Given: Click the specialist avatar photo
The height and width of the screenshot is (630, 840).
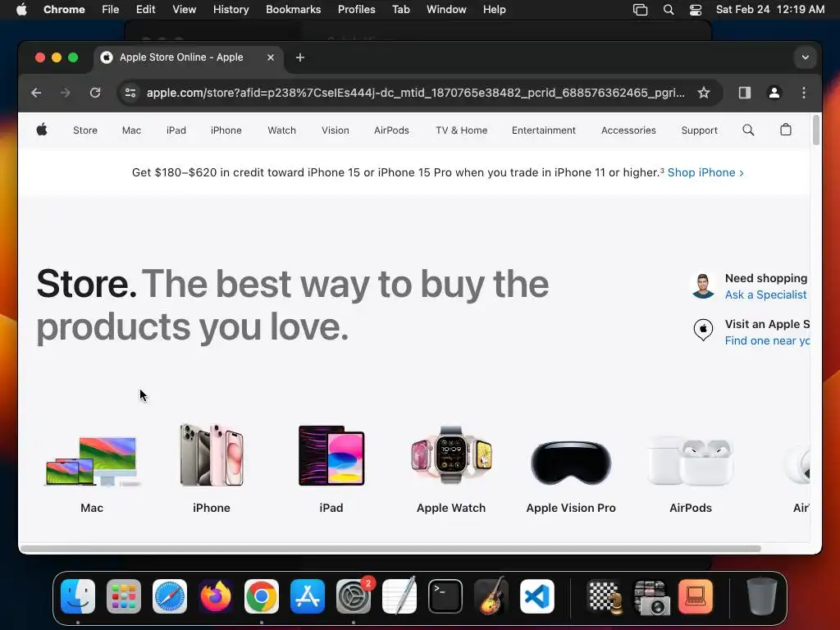Looking at the screenshot, I should click(x=703, y=285).
